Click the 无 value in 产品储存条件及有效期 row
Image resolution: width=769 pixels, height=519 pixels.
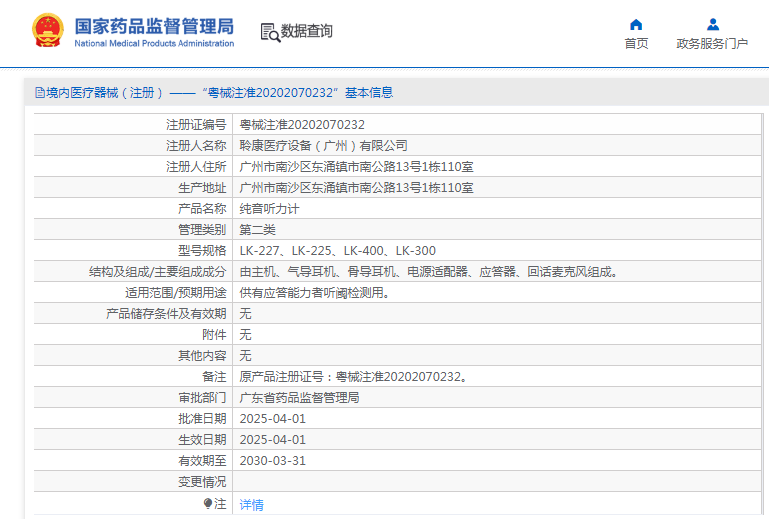click(245, 313)
